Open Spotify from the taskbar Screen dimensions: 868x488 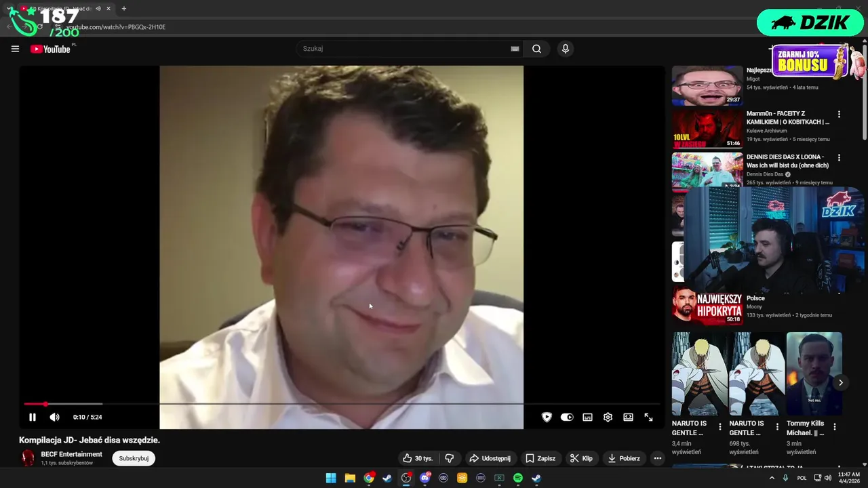point(518,478)
